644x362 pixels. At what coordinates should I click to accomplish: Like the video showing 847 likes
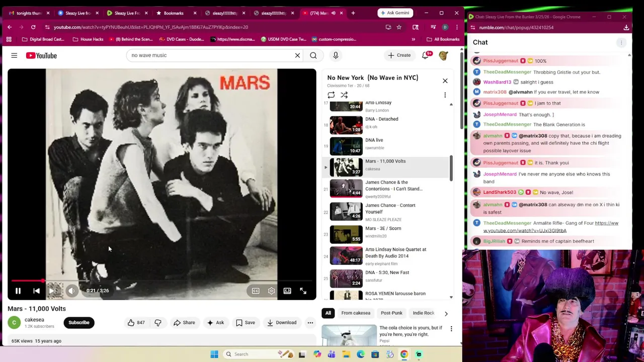pyautogui.click(x=136, y=323)
